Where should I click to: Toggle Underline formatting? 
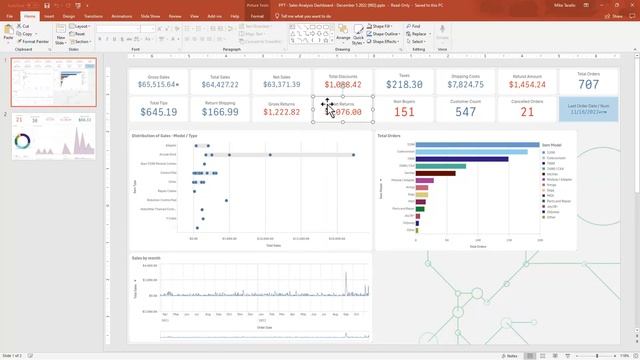[114, 39]
